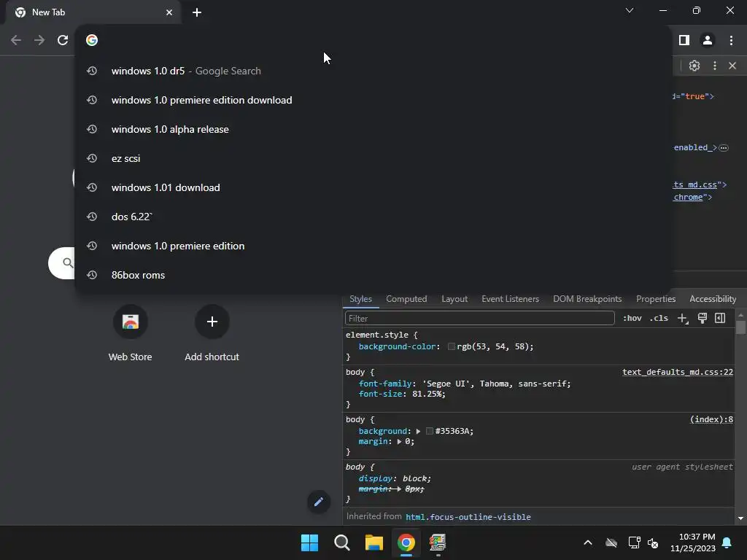
Task: Go back using the back arrow
Action: click(16, 40)
